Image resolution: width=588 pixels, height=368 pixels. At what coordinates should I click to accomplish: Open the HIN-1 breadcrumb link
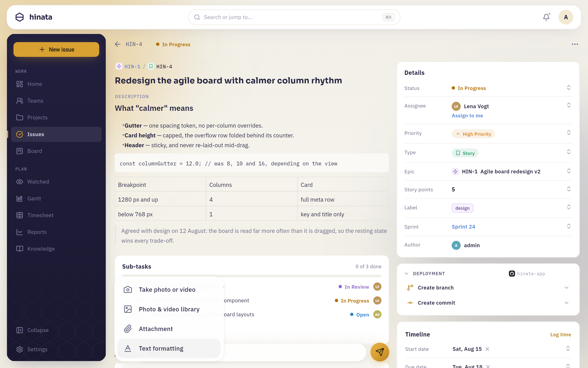133,66
